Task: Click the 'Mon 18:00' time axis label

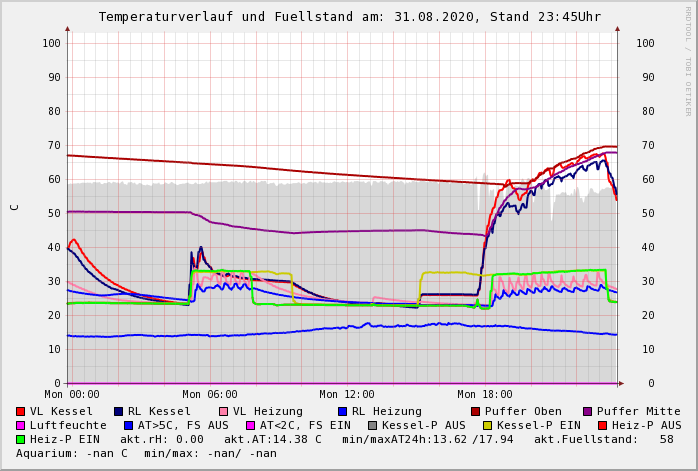Action: tap(485, 395)
